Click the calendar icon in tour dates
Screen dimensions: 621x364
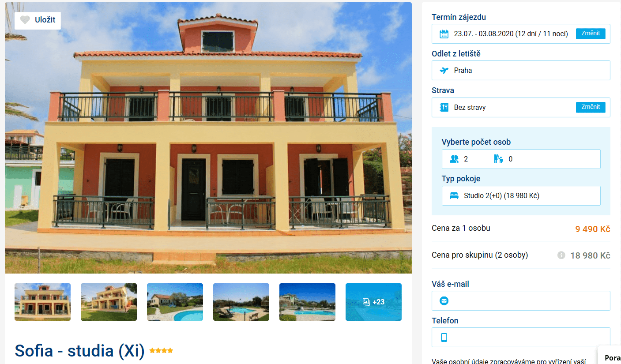pos(444,34)
